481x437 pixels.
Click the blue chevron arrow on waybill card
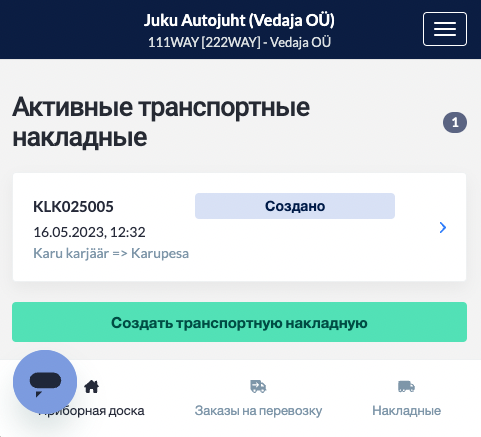[443, 227]
